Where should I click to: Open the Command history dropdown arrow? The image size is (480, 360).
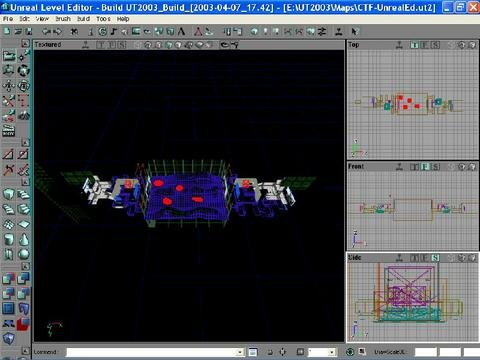[x=239, y=352]
